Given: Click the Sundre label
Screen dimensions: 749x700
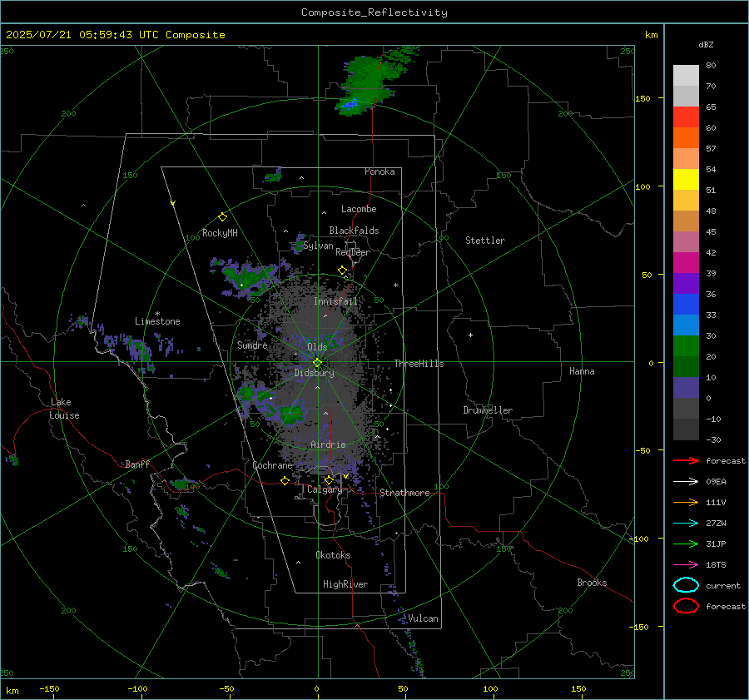Looking at the screenshot, I should click(x=252, y=345).
